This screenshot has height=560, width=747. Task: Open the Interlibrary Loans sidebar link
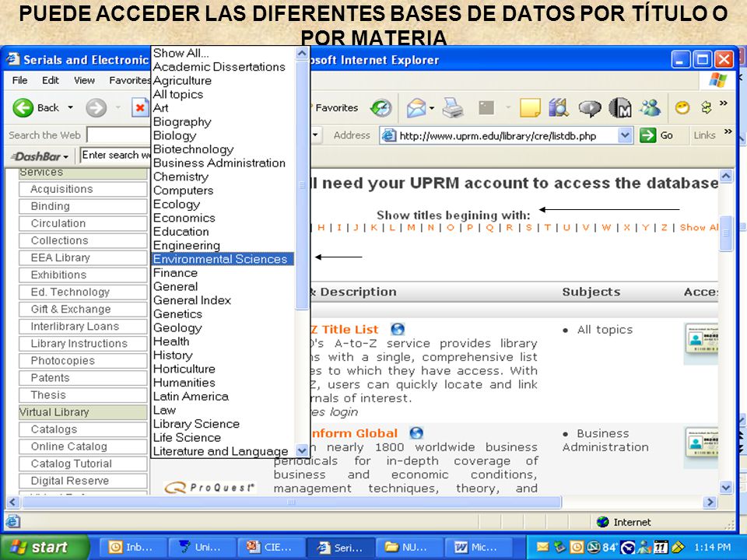[x=83, y=326]
